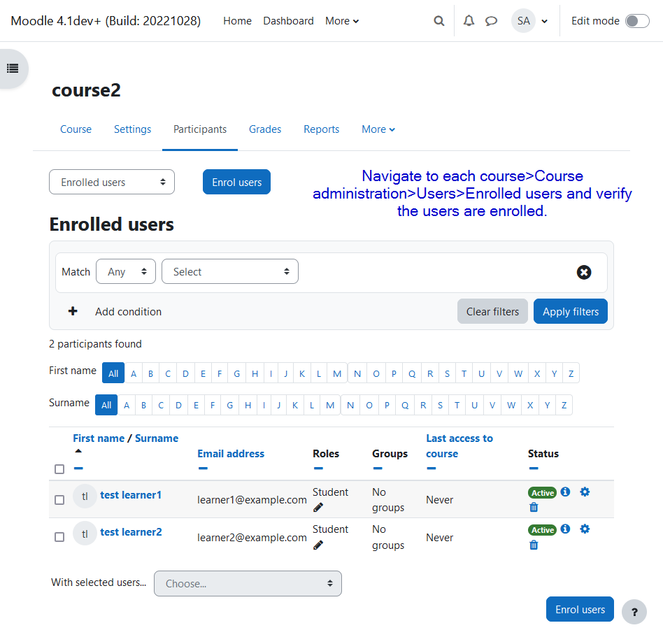Toggle Edit mode switch

[x=637, y=21]
